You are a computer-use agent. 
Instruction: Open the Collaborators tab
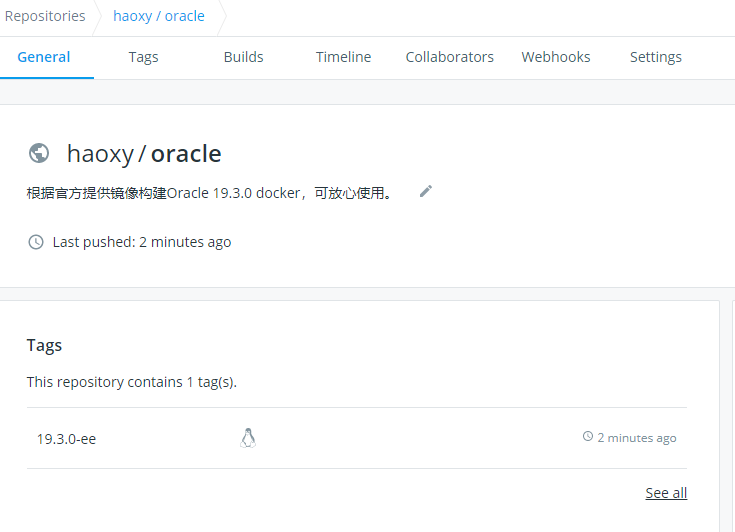click(x=450, y=57)
